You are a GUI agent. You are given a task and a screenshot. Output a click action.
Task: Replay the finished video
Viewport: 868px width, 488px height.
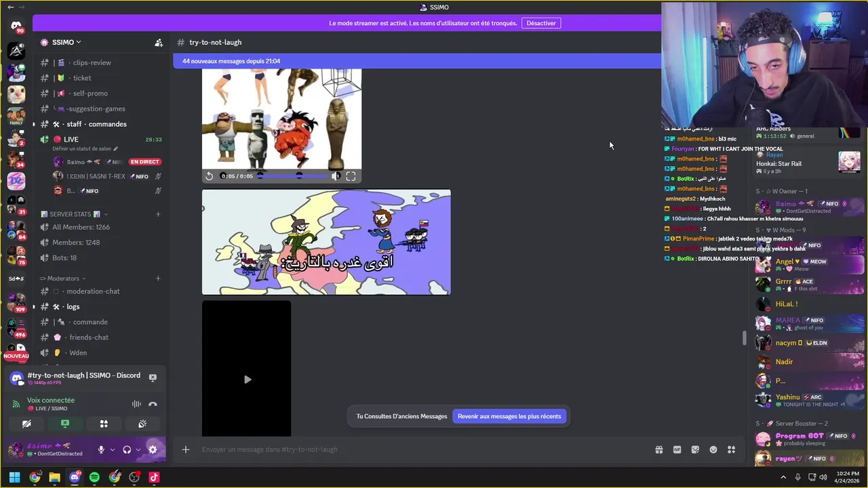[210, 176]
